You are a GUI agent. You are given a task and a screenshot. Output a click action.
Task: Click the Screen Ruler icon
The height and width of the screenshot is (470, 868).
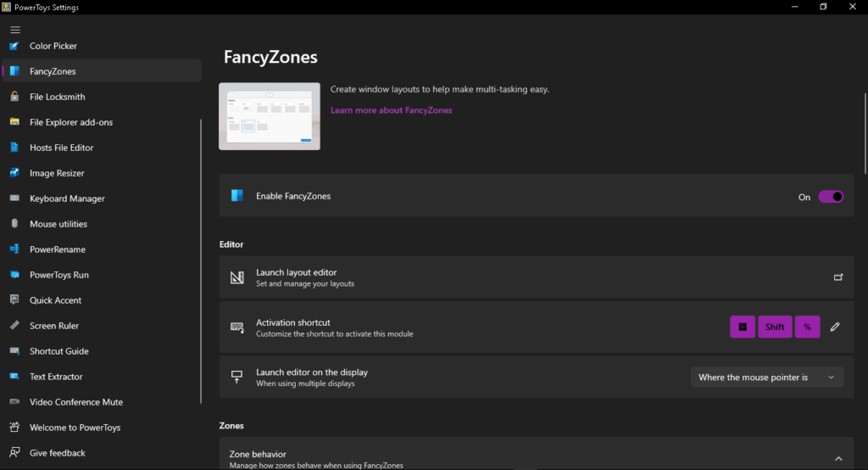coord(14,325)
